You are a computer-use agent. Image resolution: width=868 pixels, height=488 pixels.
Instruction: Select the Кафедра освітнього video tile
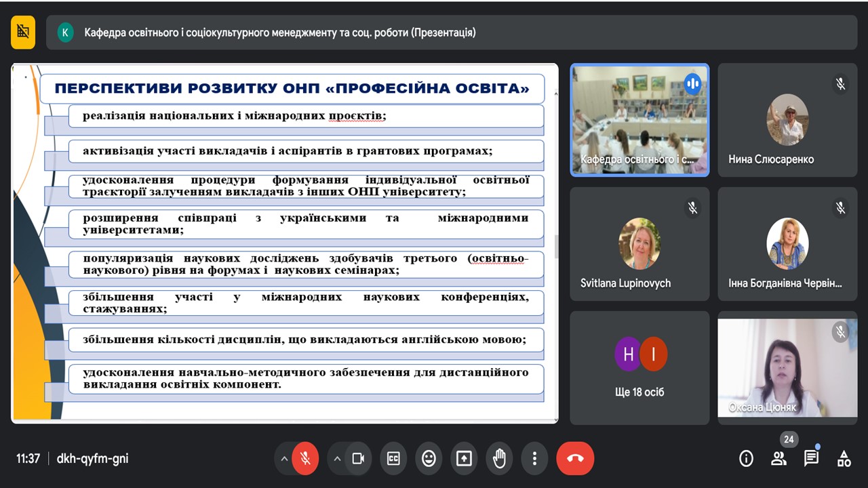[639, 120]
